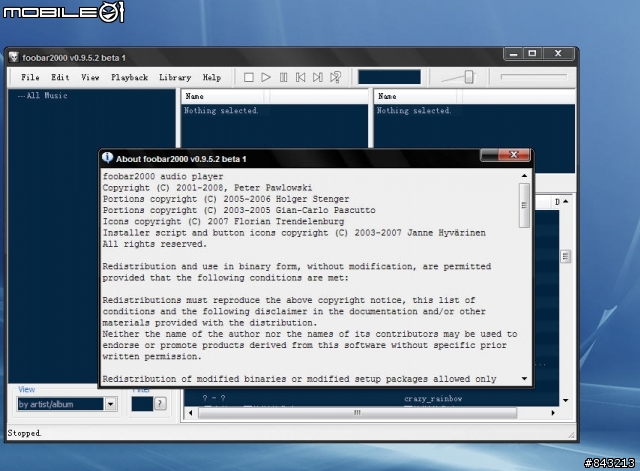The height and width of the screenshot is (471, 640).
Task: Click the Stopped status bar text
Action: click(24, 433)
